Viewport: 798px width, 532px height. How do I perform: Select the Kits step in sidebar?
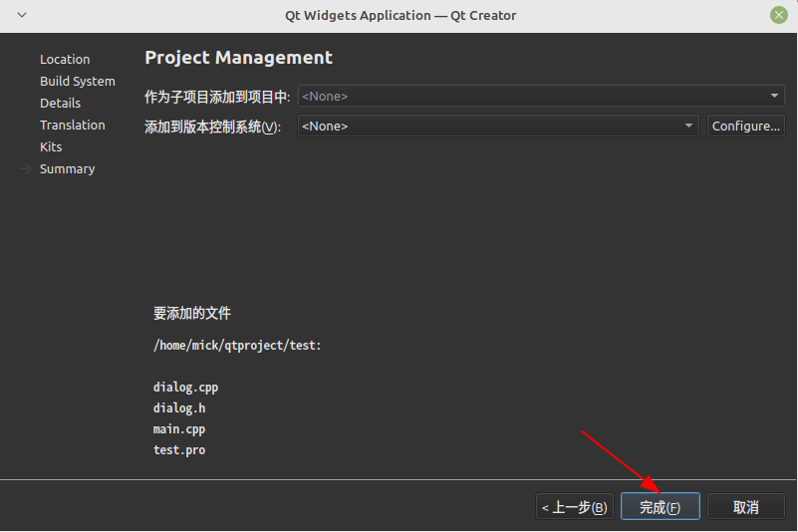pyautogui.click(x=51, y=147)
